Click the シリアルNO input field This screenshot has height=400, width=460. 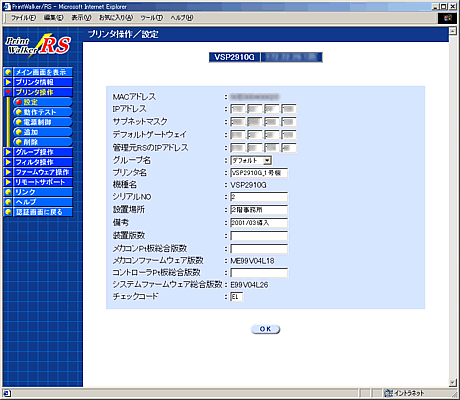coord(259,197)
